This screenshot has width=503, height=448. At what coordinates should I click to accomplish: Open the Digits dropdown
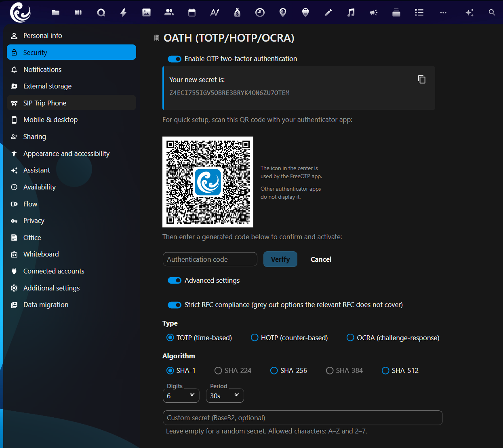(x=181, y=395)
